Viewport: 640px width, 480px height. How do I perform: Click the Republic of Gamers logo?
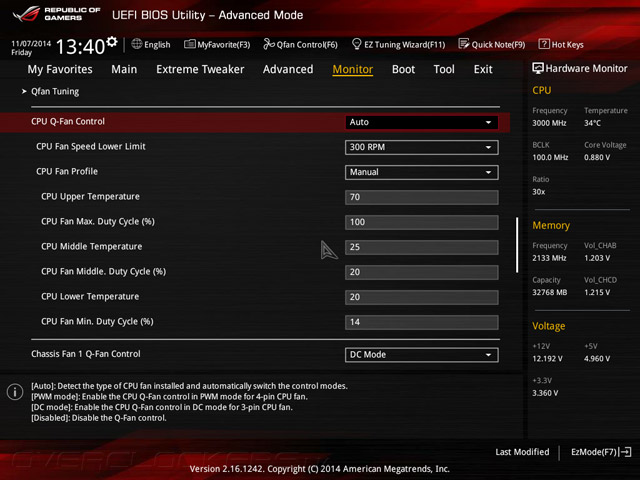click(x=56, y=14)
